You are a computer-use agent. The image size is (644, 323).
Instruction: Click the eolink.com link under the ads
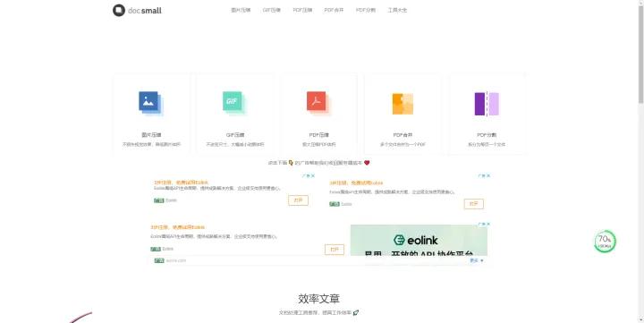(x=176, y=260)
